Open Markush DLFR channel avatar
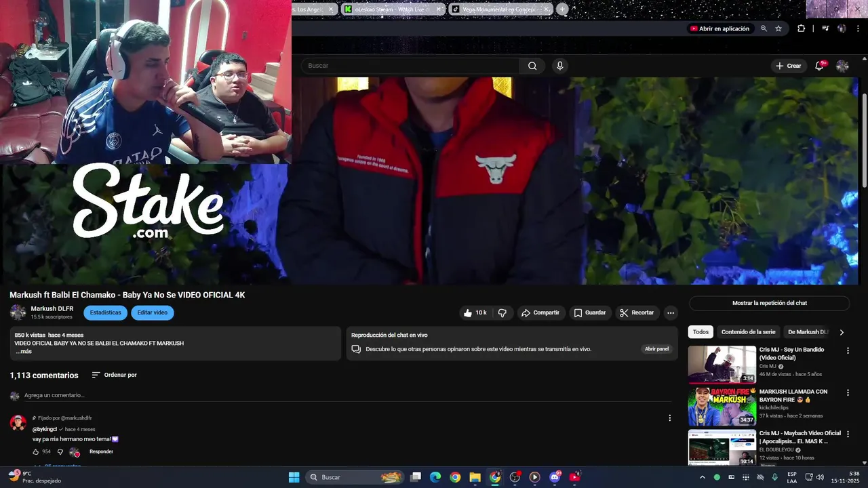This screenshot has width=868, height=488. [18, 312]
